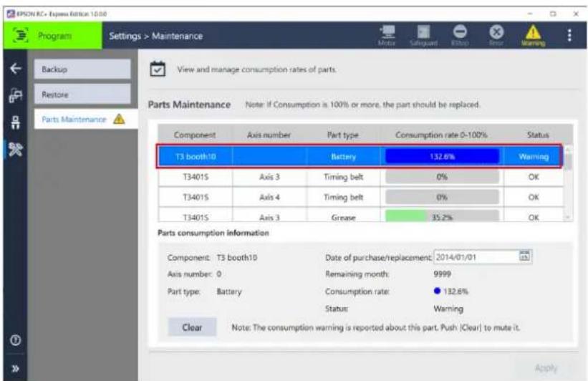Open the Motor status icon
The image size is (588, 381).
click(387, 35)
